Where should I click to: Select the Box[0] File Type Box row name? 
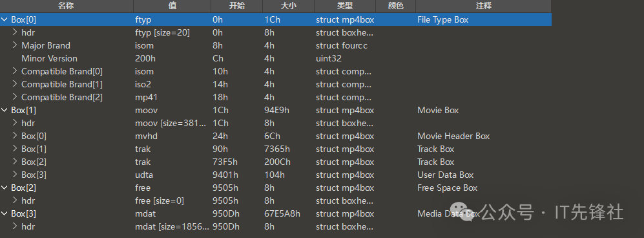23,20
